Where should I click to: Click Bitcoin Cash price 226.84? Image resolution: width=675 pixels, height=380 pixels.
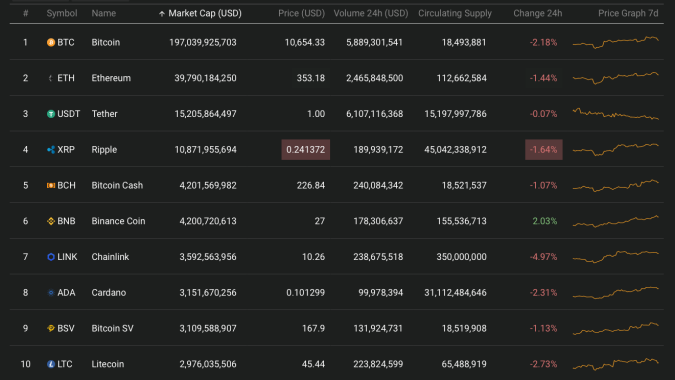coord(311,185)
